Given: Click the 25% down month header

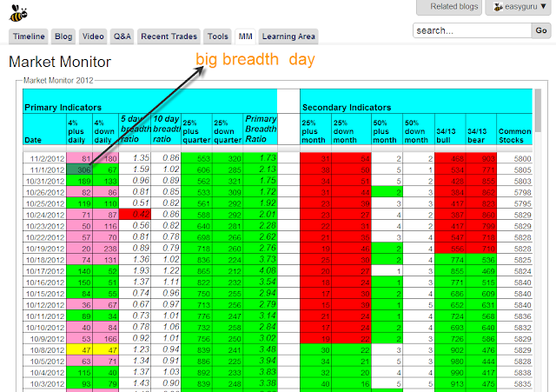Looking at the screenshot, I should [x=351, y=130].
